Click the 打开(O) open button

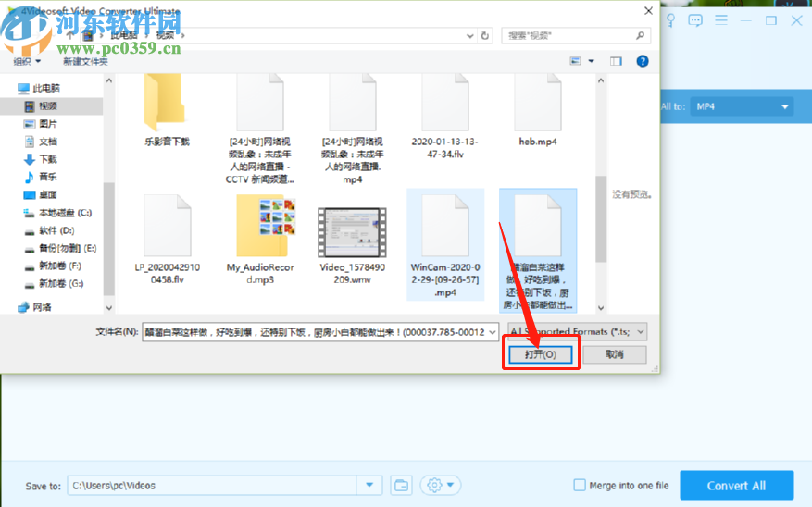pos(540,354)
